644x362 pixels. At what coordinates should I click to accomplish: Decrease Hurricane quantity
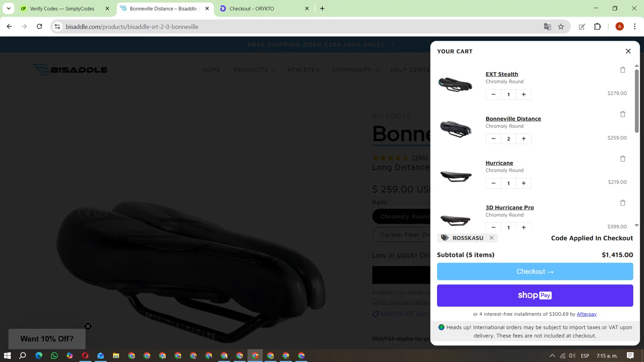[x=493, y=183]
